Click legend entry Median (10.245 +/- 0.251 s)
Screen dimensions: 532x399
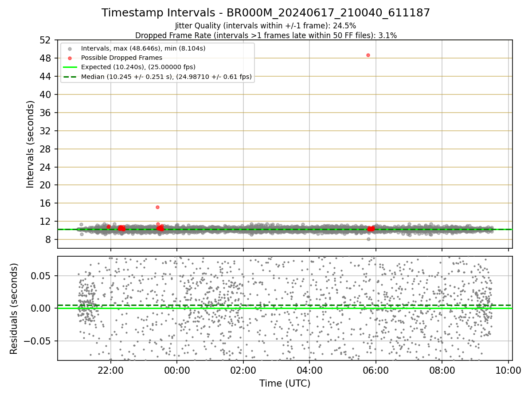[x=166, y=77]
